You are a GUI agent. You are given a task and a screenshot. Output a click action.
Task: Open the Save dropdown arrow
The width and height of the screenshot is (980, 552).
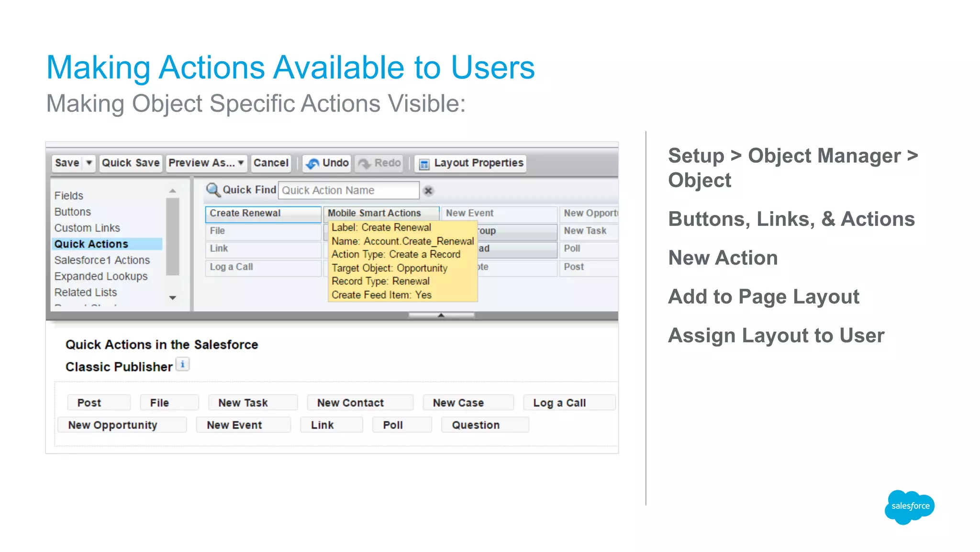click(x=89, y=163)
